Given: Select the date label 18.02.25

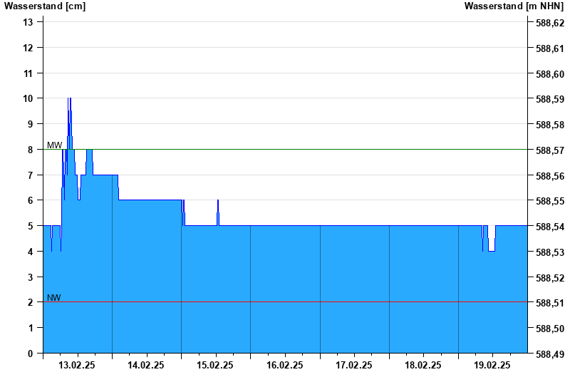Looking at the screenshot, I should click(423, 365).
